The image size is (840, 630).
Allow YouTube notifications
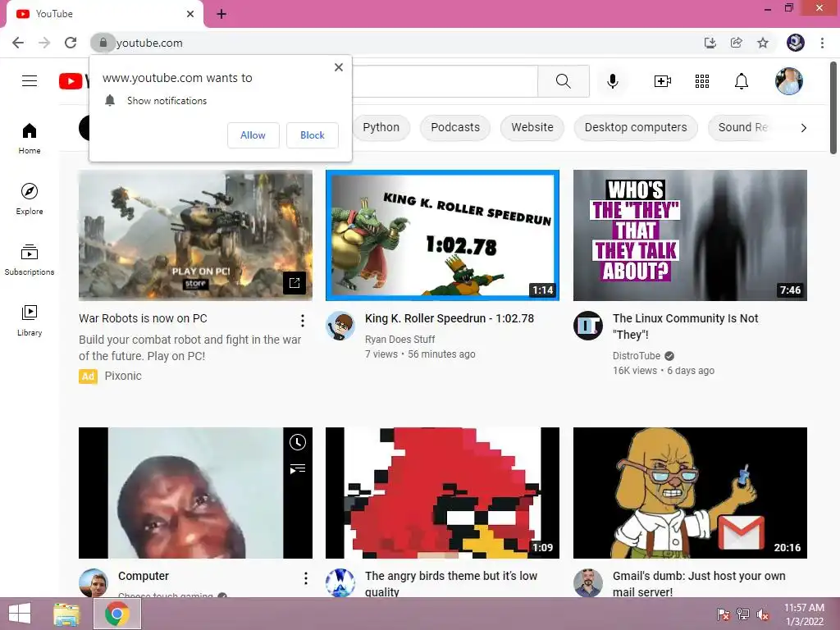tap(253, 135)
